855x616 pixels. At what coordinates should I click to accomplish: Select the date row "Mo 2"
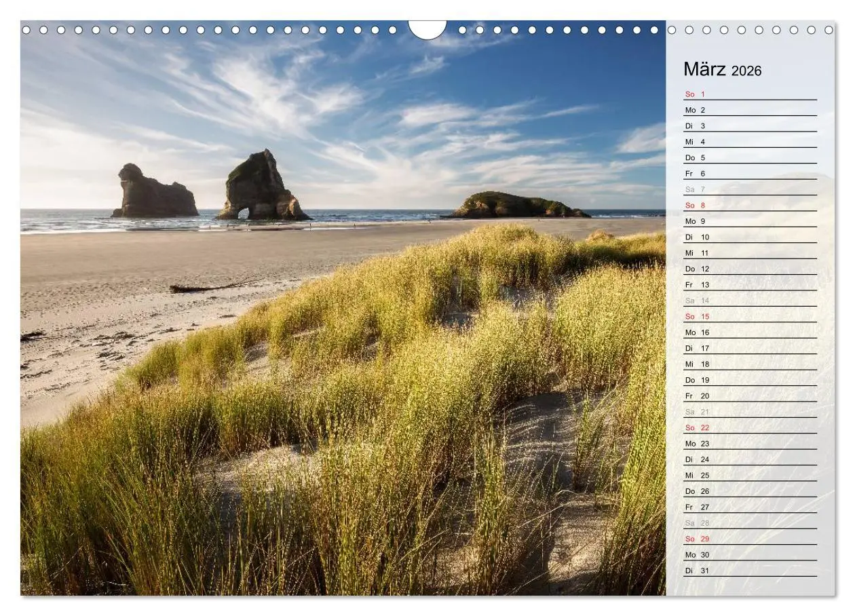click(x=750, y=110)
